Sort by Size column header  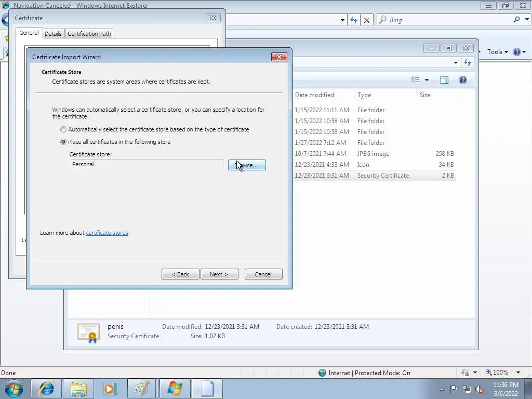pos(425,95)
